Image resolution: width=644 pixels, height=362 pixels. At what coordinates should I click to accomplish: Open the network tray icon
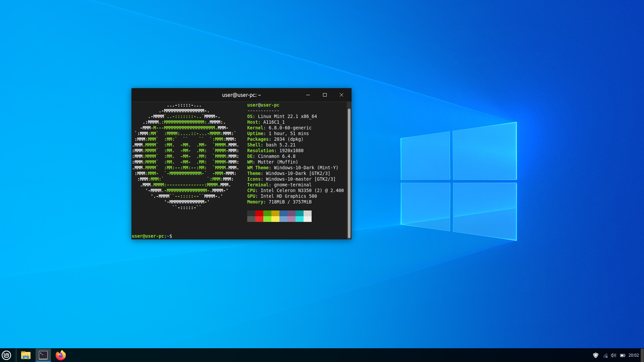pyautogui.click(x=605, y=356)
